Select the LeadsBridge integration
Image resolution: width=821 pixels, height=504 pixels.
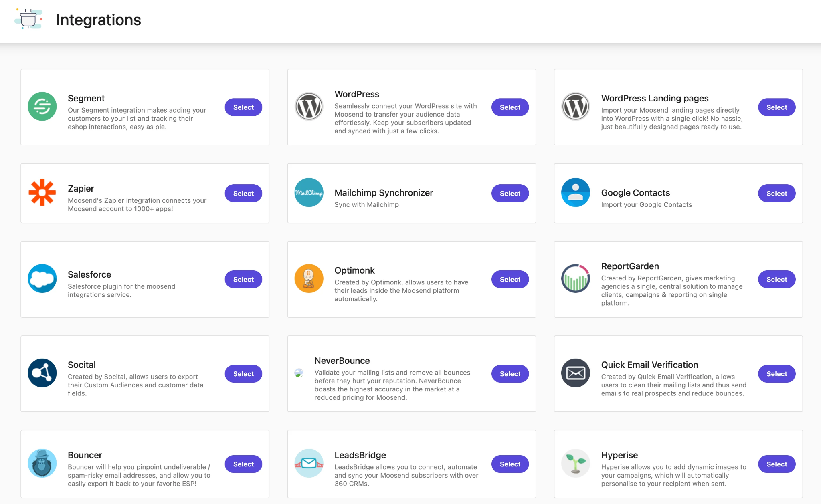click(x=510, y=464)
